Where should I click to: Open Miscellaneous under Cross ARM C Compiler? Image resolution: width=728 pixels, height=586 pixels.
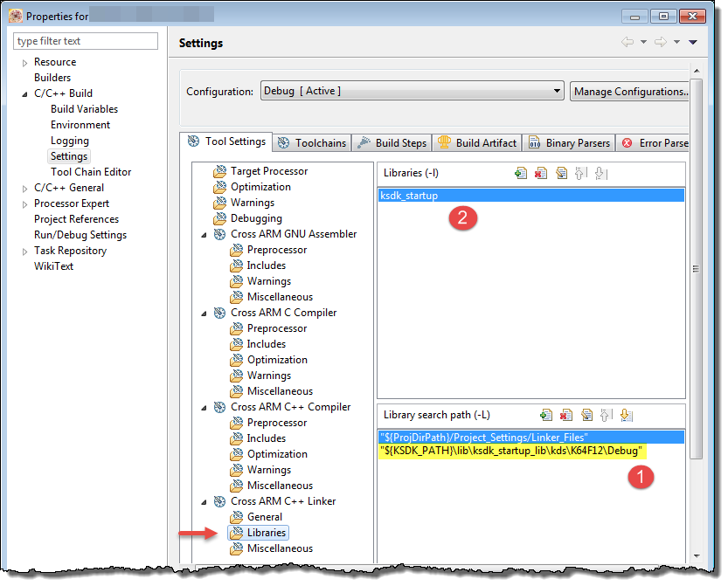click(x=280, y=391)
